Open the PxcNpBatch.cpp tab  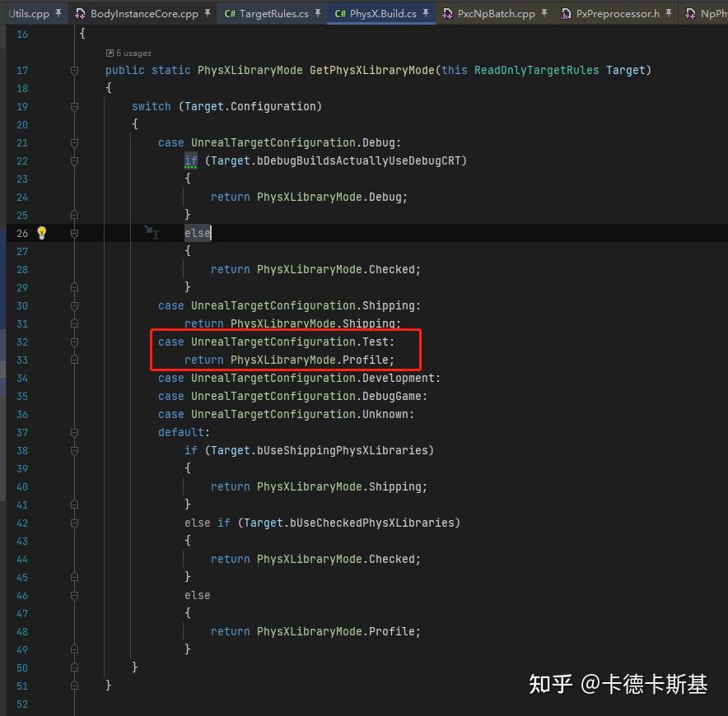(495, 13)
